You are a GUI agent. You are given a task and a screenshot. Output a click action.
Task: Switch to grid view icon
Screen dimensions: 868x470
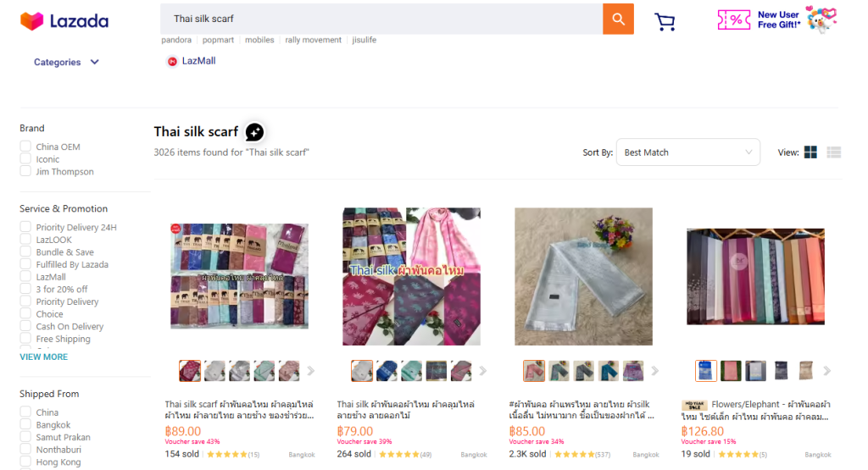pos(810,152)
